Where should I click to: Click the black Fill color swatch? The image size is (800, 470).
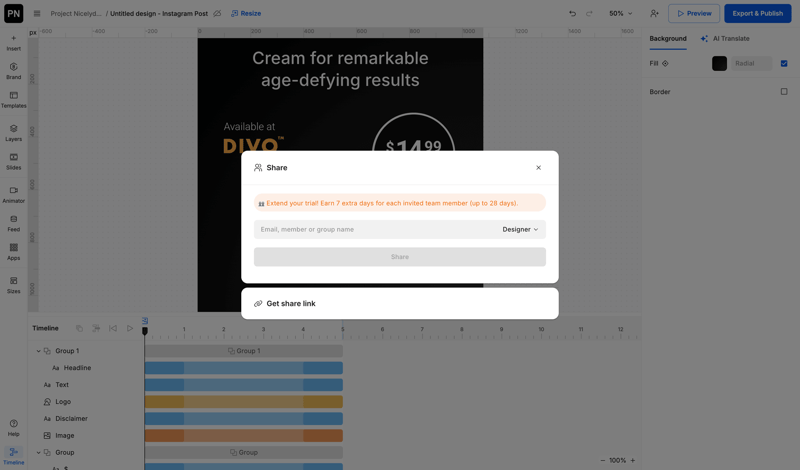(719, 63)
